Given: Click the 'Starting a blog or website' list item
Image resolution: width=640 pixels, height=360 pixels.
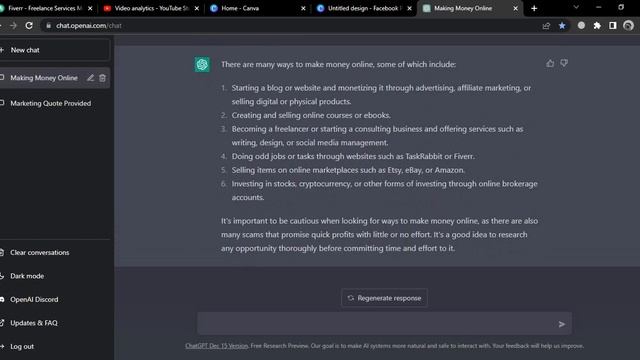Looking at the screenshot, I should [x=381, y=95].
